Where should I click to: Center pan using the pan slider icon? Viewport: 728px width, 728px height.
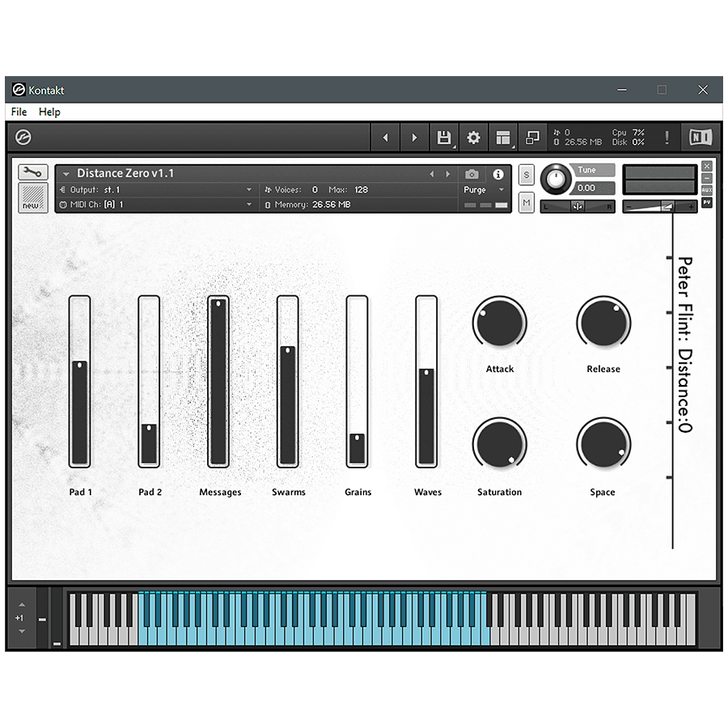point(578,206)
